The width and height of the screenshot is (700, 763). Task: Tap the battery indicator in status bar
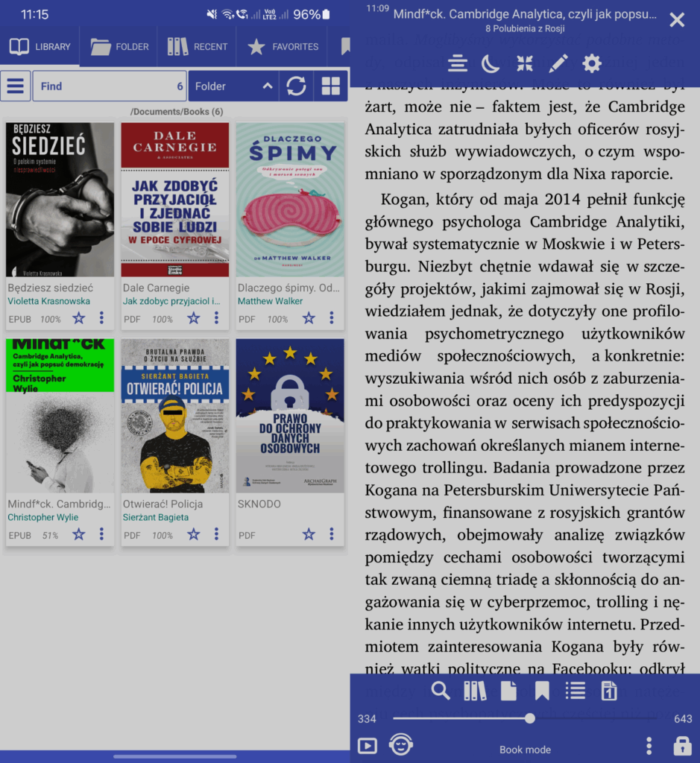pos(327,14)
